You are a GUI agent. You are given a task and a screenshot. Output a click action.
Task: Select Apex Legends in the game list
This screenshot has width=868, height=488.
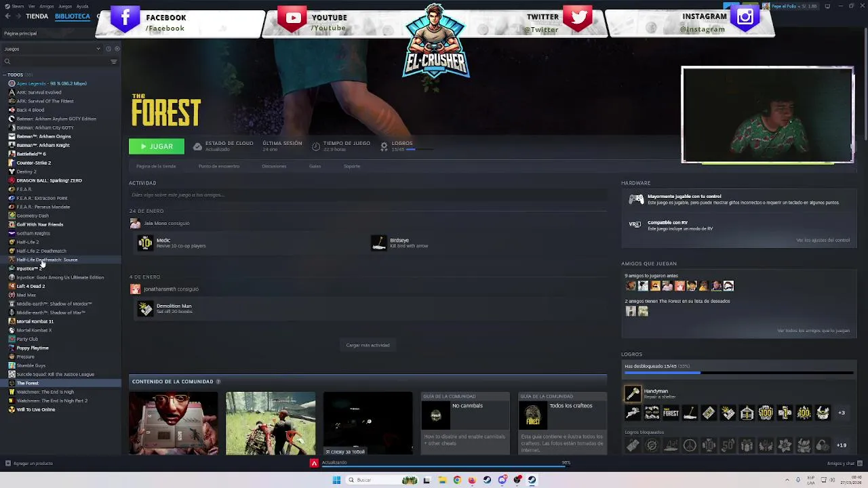[x=52, y=83]
